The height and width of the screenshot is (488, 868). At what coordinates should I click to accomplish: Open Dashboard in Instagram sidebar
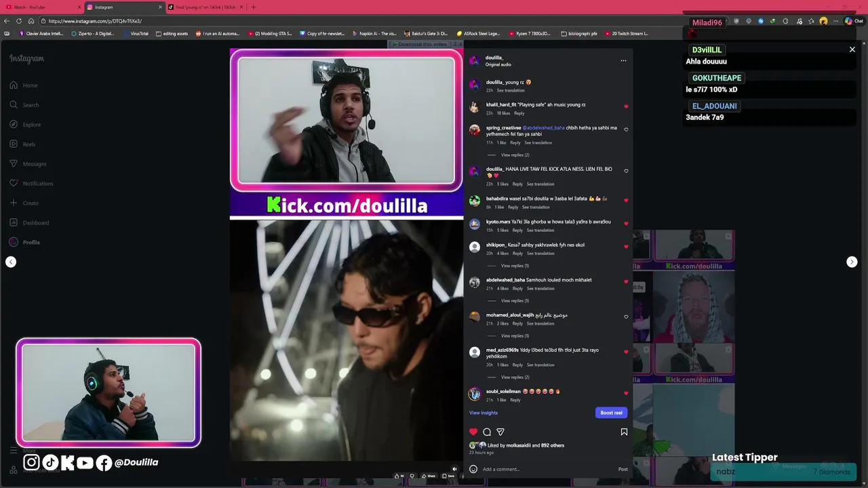coord(29,223)
